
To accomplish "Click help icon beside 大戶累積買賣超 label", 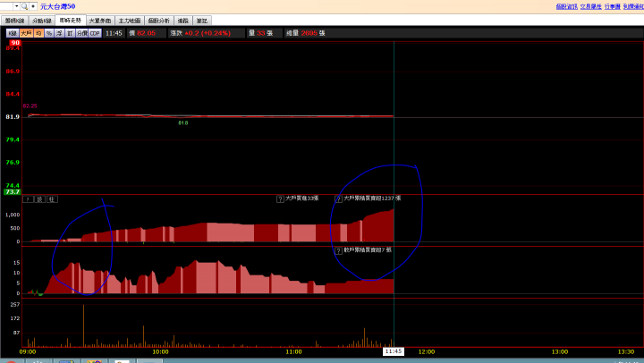I will pos(338,198).
